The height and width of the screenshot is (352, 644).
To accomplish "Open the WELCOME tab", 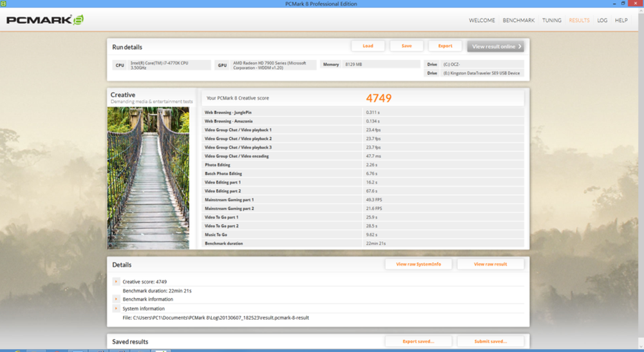I will click(482, 20).
